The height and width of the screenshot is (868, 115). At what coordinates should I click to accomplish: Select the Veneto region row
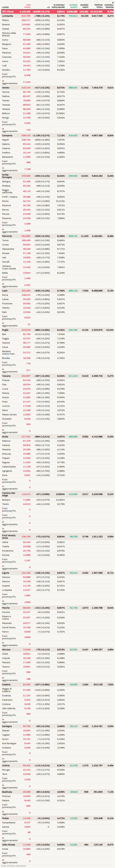pos(6,88)
